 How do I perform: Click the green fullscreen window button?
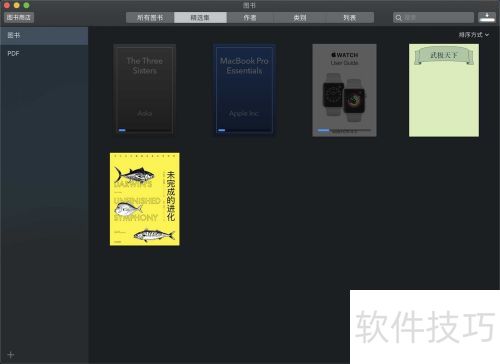26,5
